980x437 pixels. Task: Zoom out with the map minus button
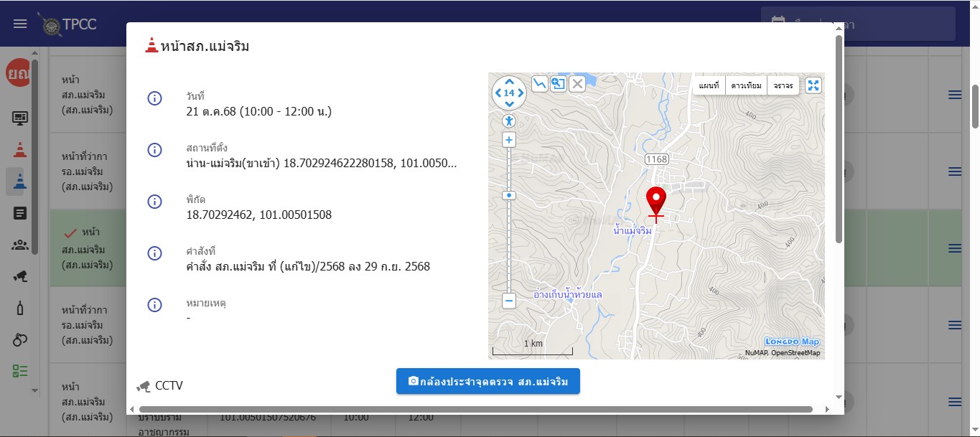509,301
